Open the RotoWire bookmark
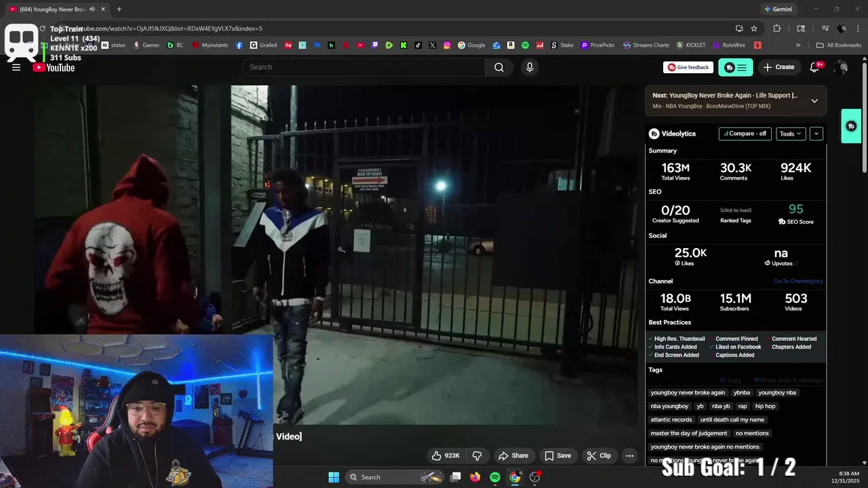This screenshot has width=868, height=488. (x=729, y=45)
